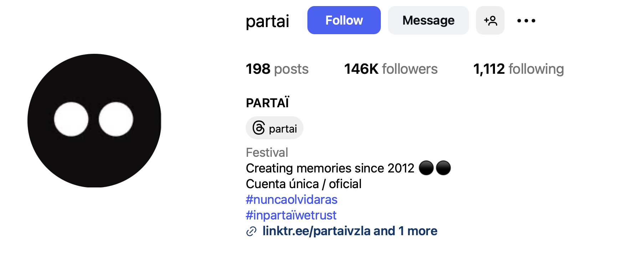Viewport: 644px width, 253px height.
Task: Open the Threads partai badge
Action: (275, 128)
